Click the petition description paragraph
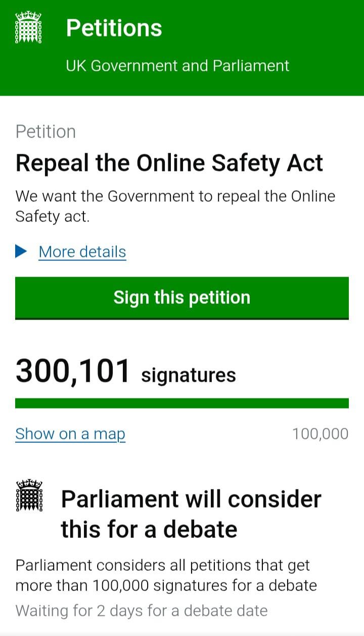The image size is (364, 636). tap(175, 206)
